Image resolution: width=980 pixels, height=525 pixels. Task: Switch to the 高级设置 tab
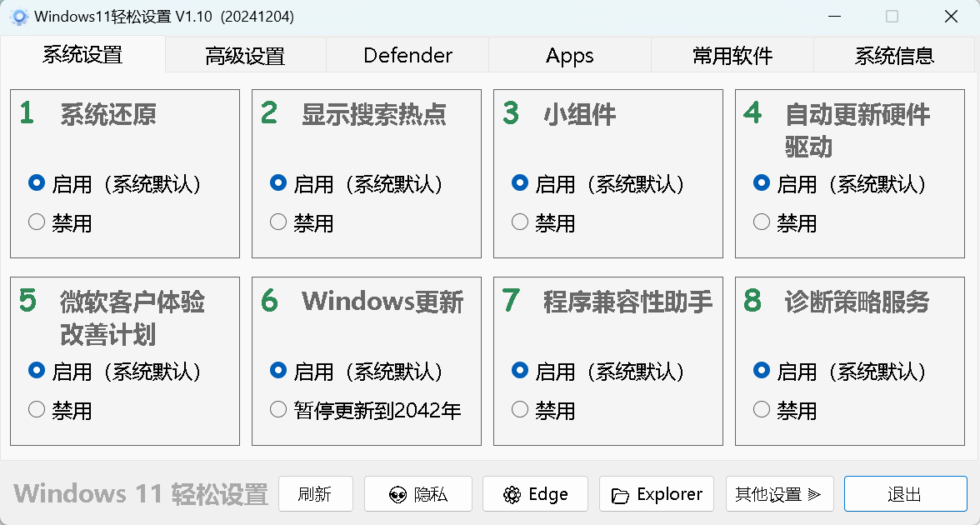245,54
